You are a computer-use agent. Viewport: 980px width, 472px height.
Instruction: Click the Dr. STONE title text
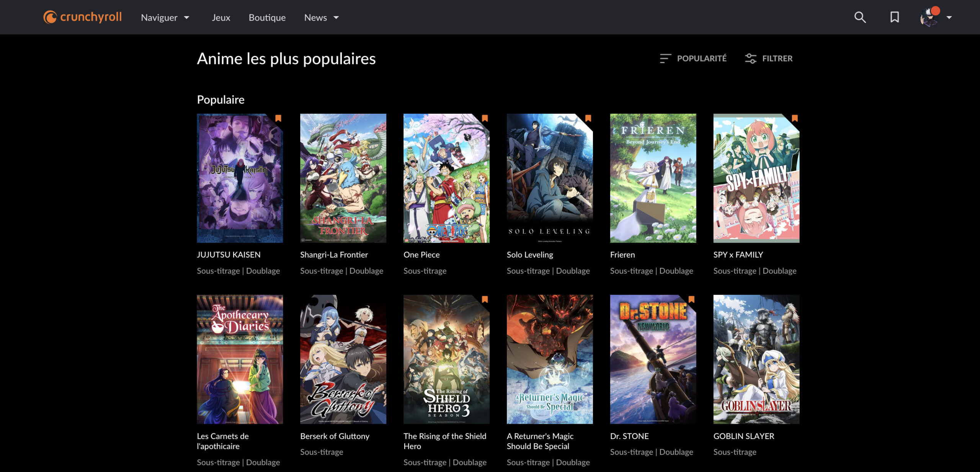point(629,436)
